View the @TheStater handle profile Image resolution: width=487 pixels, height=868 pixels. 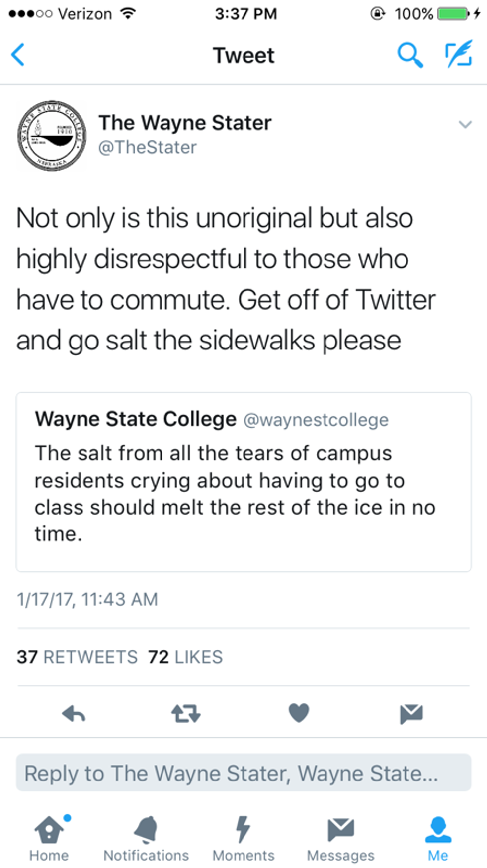pyautogui.click(x=148, y=148)
